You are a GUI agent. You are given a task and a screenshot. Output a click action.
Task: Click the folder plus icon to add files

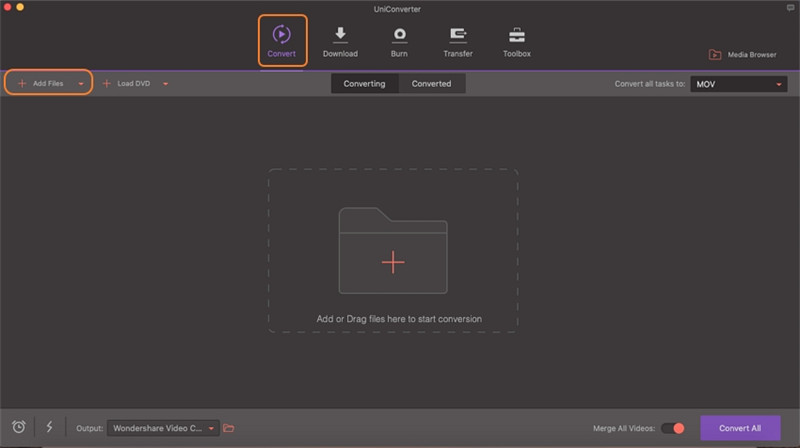coord(393,251)
